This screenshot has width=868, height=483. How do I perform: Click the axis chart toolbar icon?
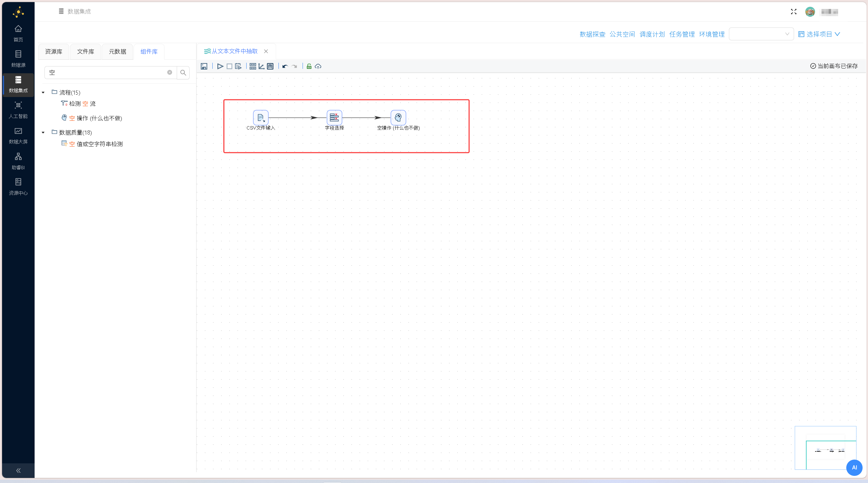click(262, 66)
